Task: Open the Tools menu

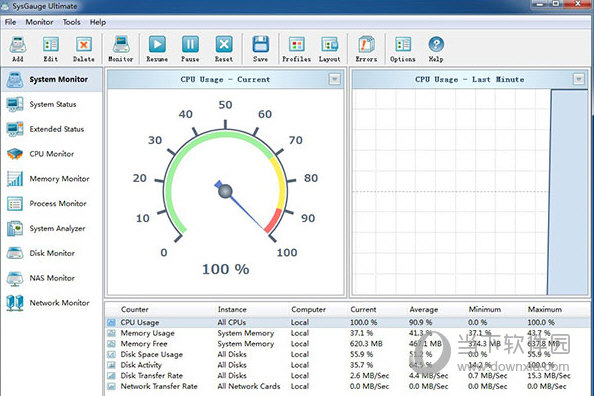Action: coord(71,22)
